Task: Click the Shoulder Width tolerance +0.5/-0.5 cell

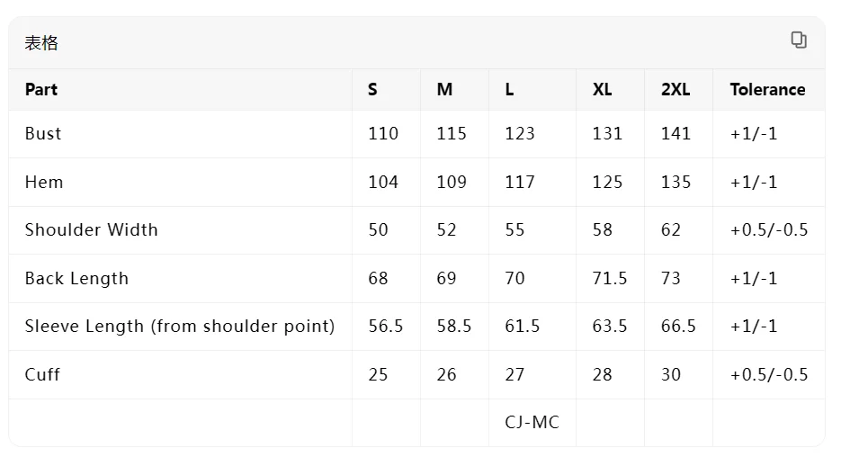Action: pyautogui.click(x=769, y=230)
